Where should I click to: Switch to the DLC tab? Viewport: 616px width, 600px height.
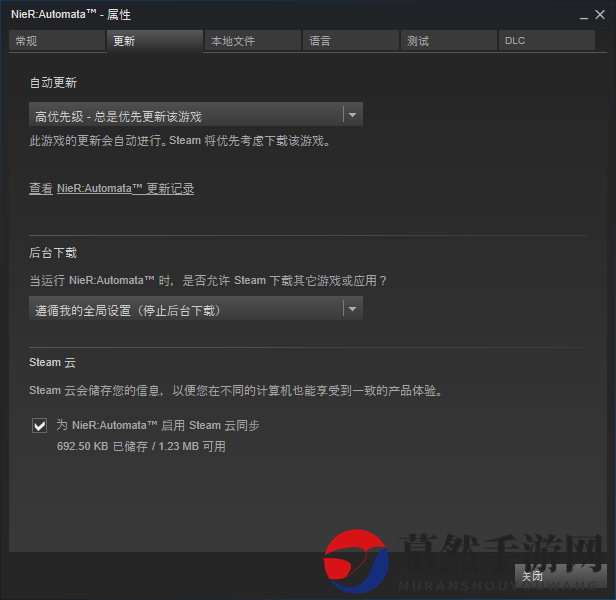(x=546, y=41)
